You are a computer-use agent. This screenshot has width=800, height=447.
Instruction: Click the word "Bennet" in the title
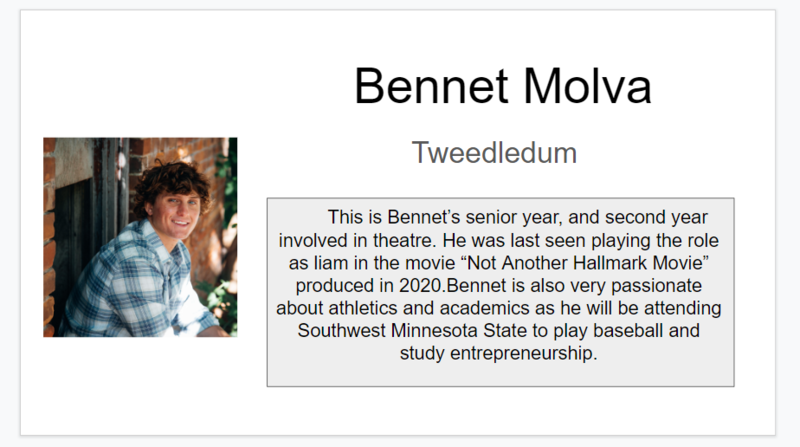coord(431,86)
